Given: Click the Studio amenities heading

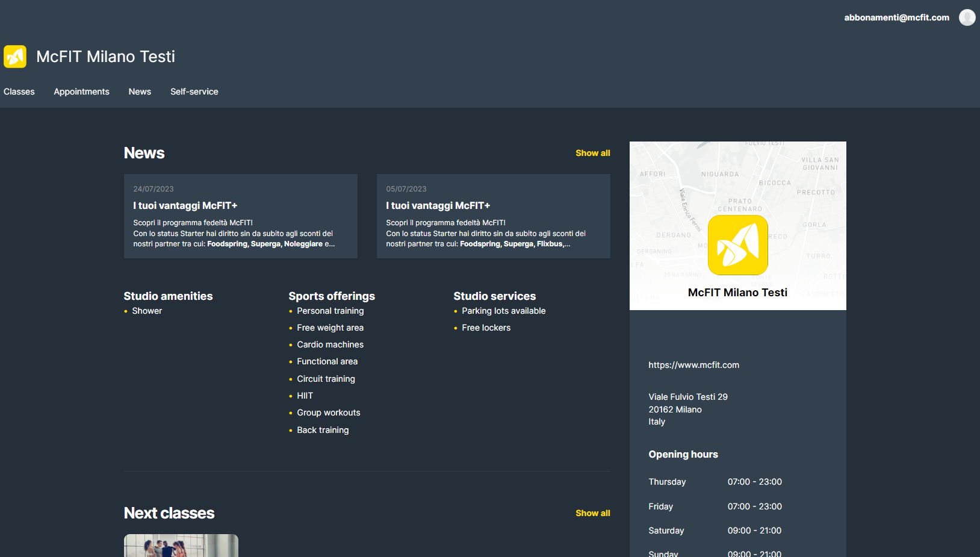Looking at the screenshot, I should (x=169, y=296).
